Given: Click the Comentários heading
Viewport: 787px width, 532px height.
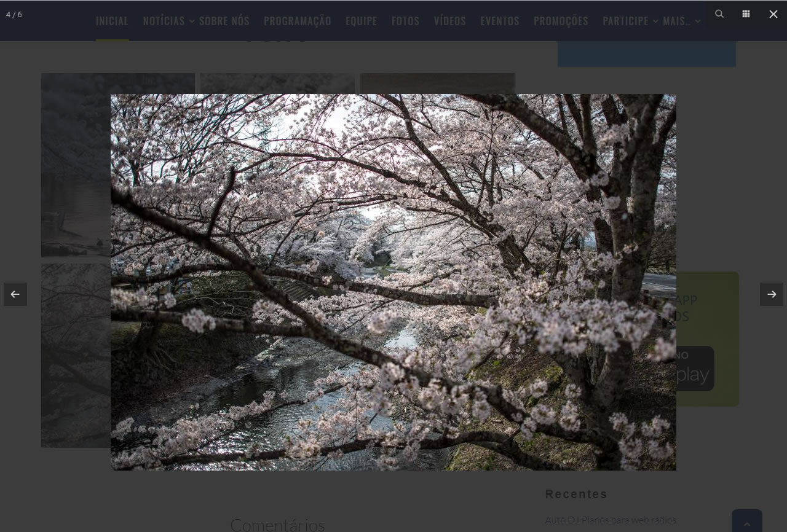Looking at the screenshot, I should click(277, 524).
